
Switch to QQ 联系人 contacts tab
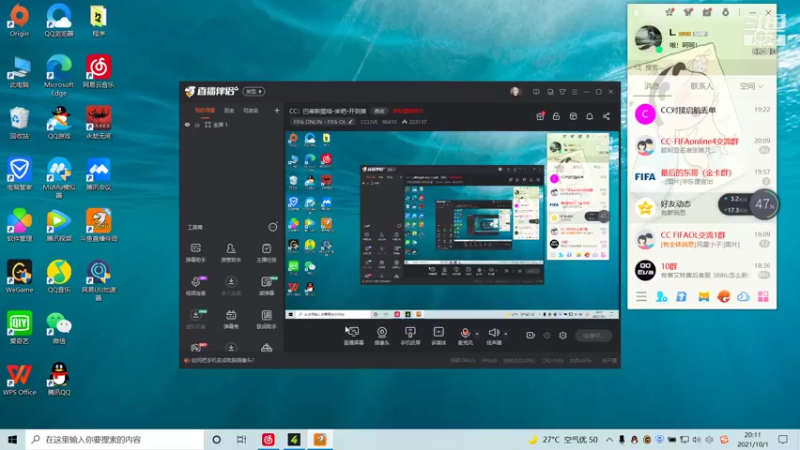[702, 86]
